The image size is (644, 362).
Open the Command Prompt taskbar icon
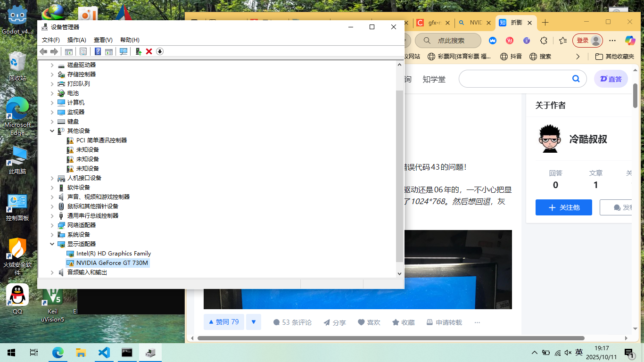point(127,352)
